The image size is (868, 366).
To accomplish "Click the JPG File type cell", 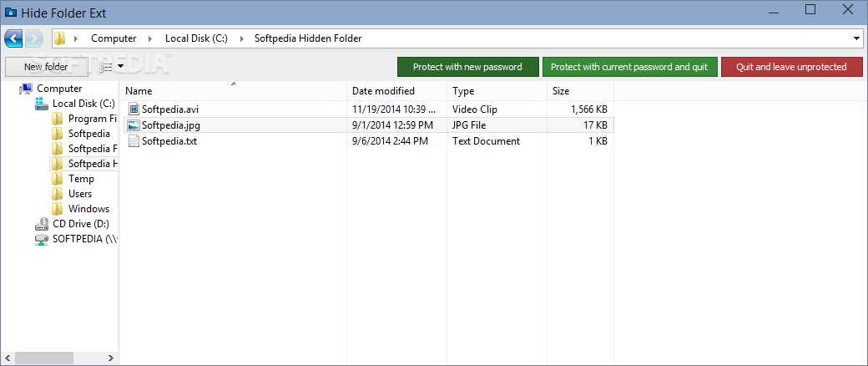I will [x=469, y=125].
